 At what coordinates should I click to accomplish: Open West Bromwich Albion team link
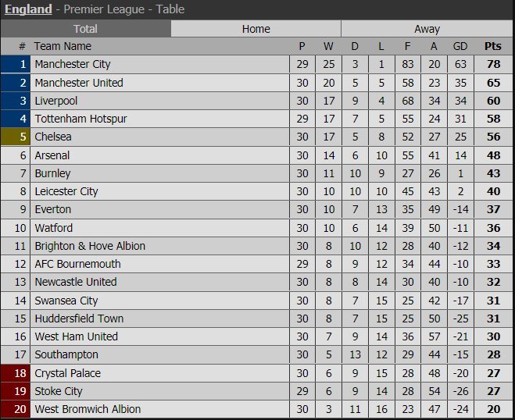click(88, 409)
